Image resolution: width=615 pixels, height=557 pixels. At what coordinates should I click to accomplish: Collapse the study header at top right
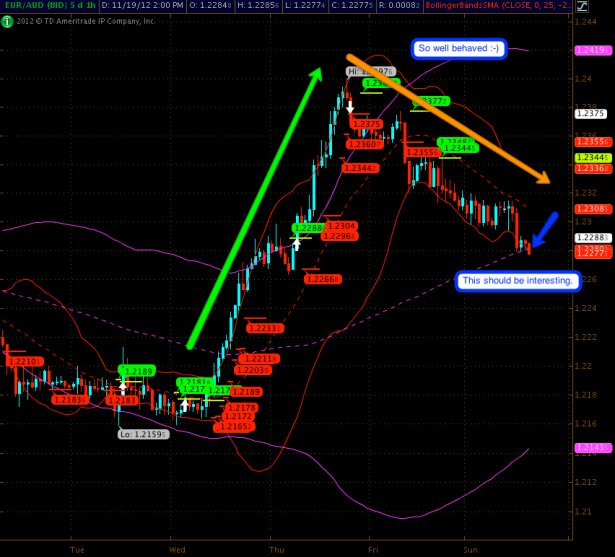pos(606,6)
